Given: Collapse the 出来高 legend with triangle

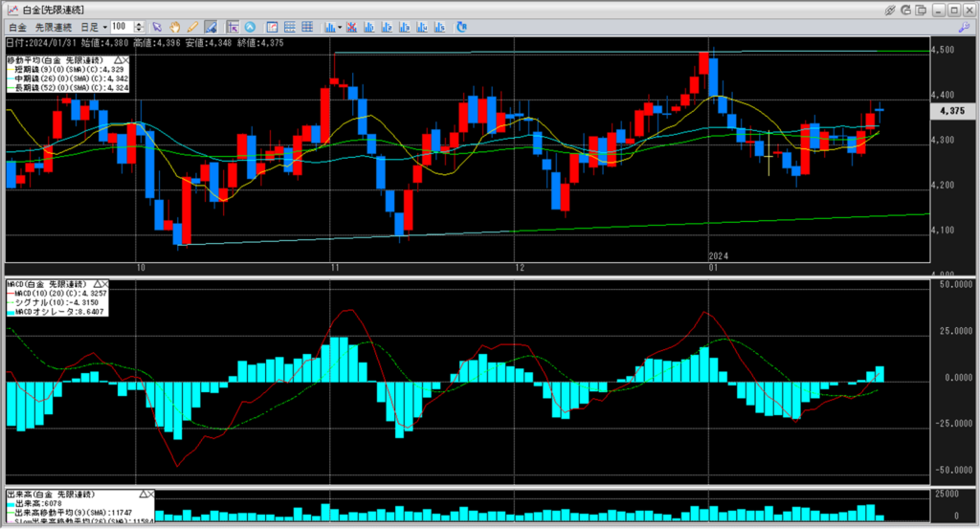Looking at the screenshot, I should point(143,494).
